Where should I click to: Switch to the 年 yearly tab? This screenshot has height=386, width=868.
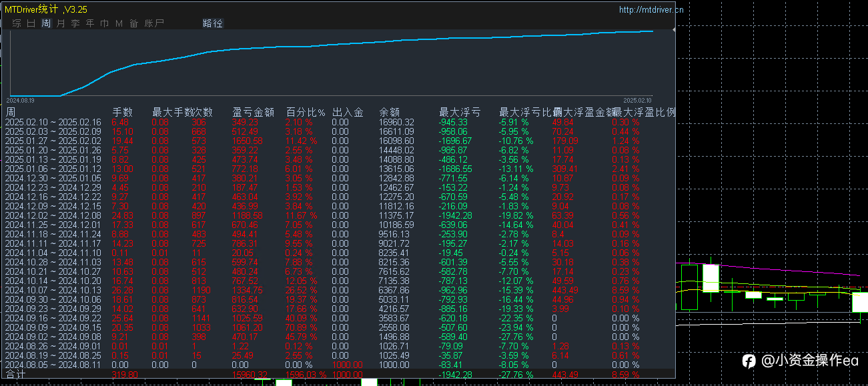tap(90, 23)
